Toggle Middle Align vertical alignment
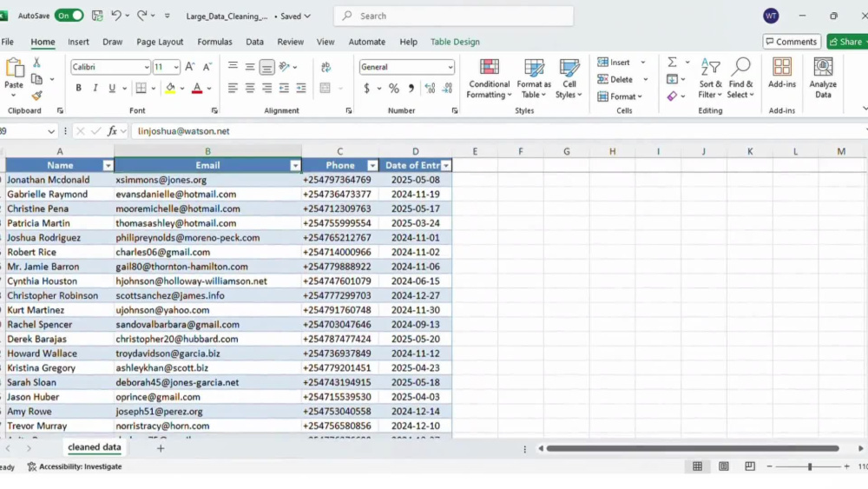 tap(250, 67)
